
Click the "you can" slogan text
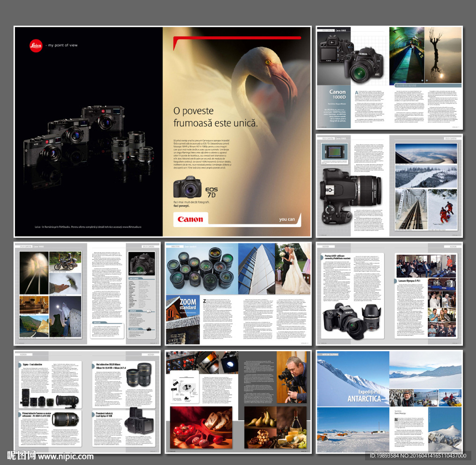[287, 219]
